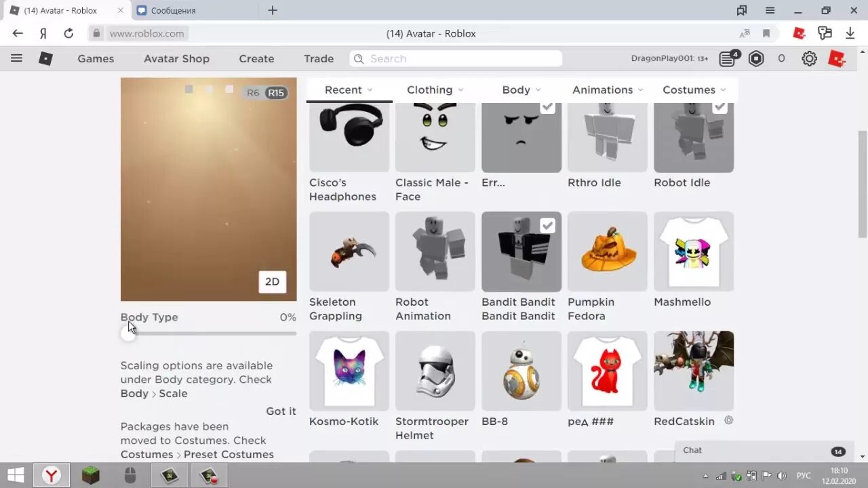The width and height of the screenshot is (868, 488).
Task: Open the browser main menu icon
Action: click(x=770, y=10)
